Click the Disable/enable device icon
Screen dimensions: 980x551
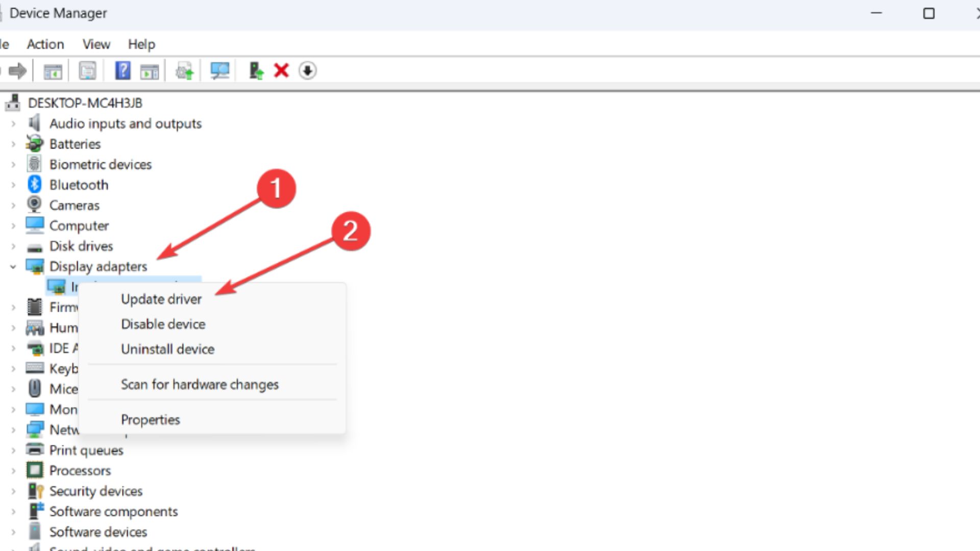[255, 70]
